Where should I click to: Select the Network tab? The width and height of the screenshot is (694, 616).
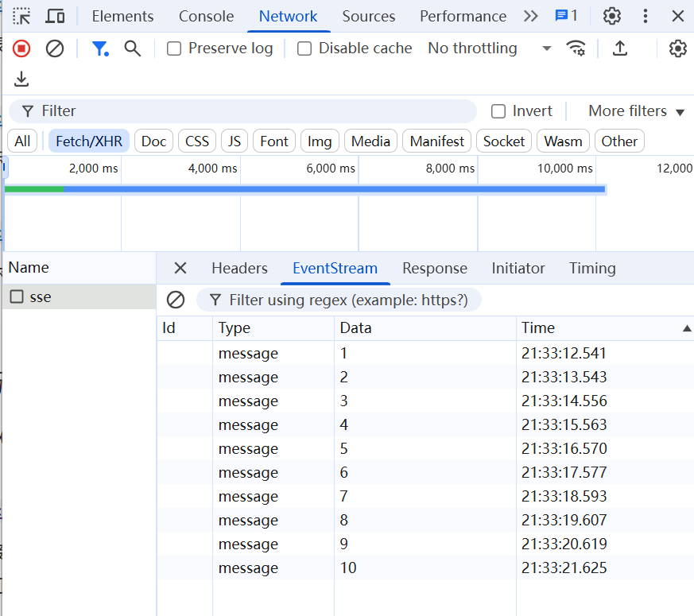tap(288, 17)
